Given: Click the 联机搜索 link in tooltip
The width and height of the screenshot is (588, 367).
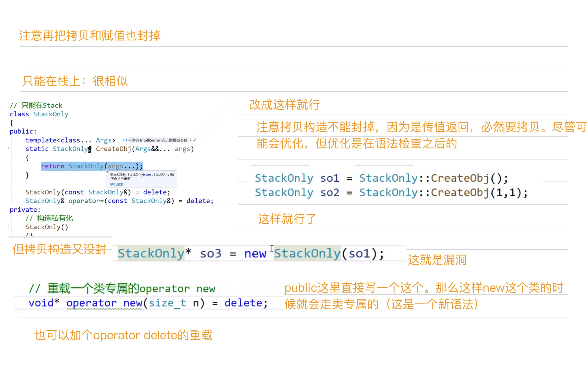Looking at the screenshot, I should pos(117,184).
